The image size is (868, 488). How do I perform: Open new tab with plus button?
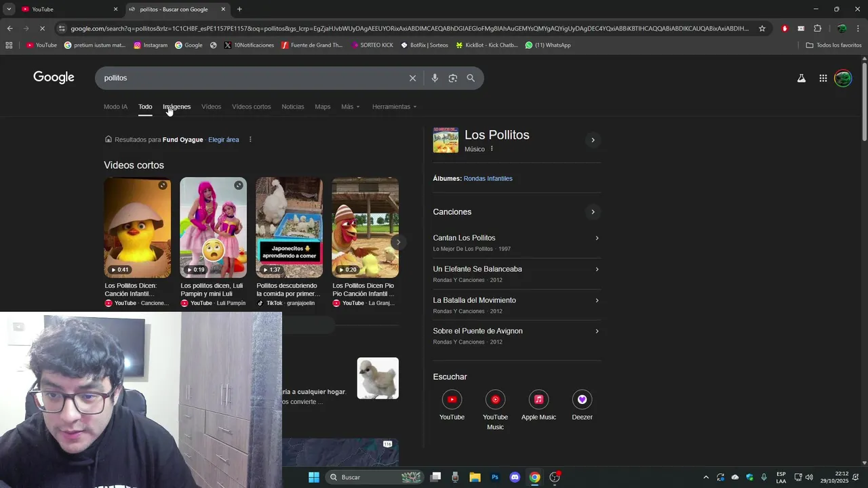[239, 9]
